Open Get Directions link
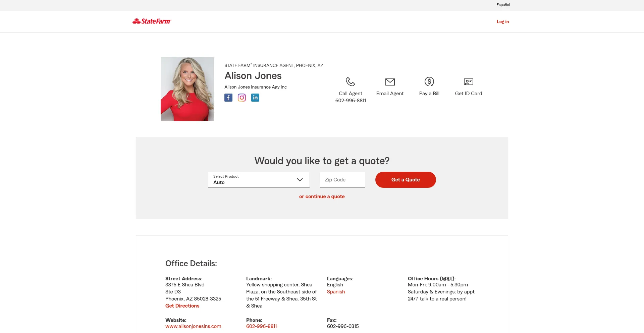The height and width of the screenshot is (333, 644). pos(182,306)
